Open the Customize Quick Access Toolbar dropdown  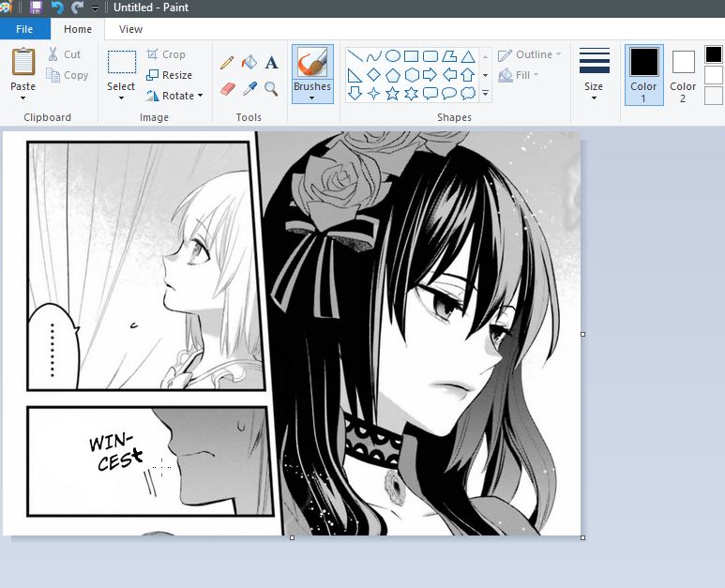(x=95, y=8)
